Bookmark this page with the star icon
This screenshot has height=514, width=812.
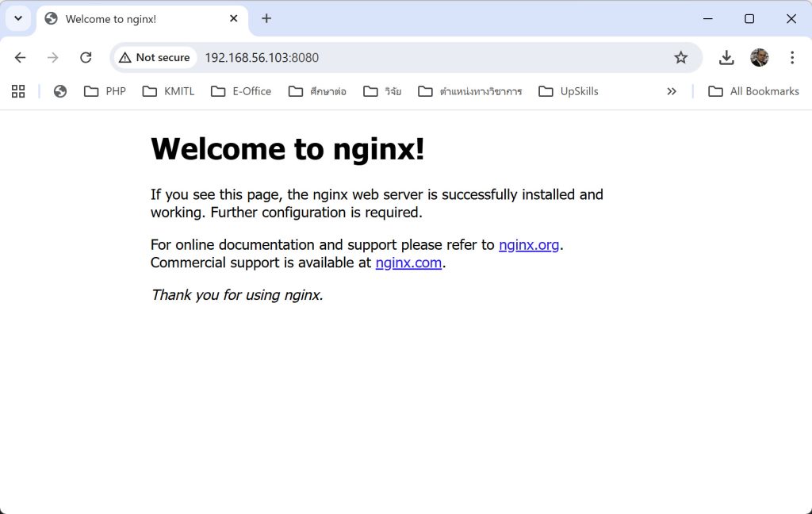680,57
